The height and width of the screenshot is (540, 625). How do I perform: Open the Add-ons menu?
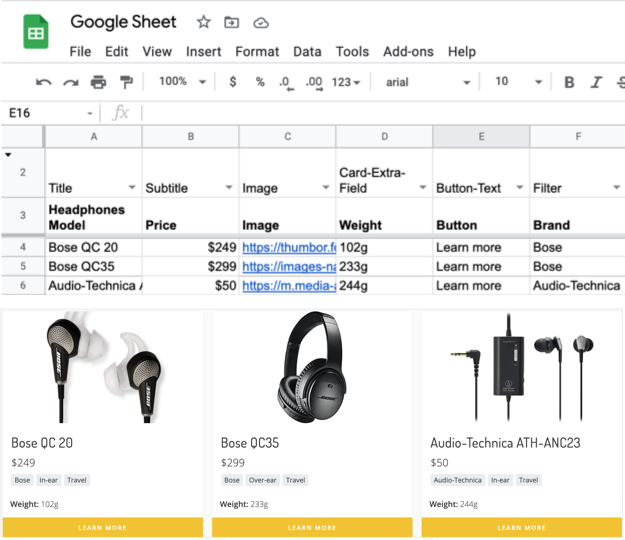tap(408, 51)
